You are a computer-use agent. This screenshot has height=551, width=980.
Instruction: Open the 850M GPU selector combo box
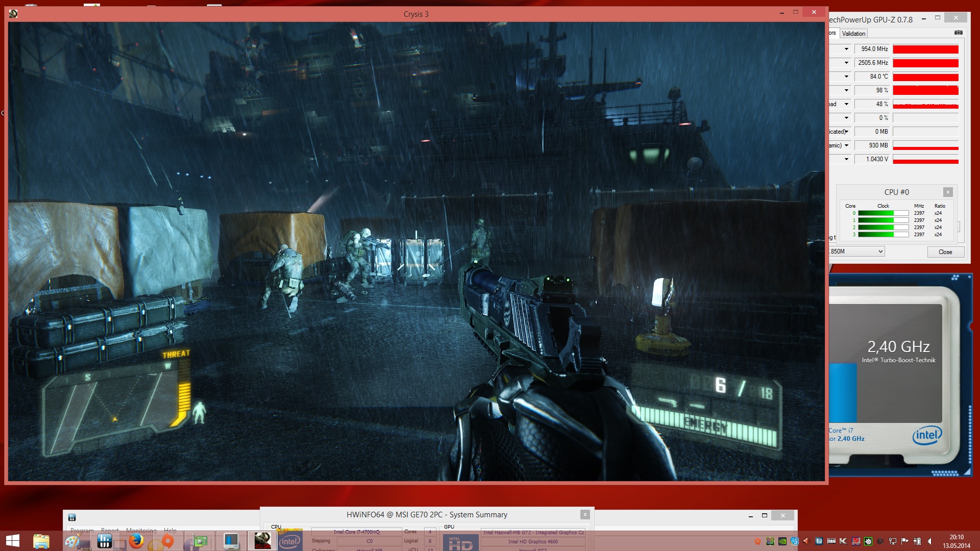pyautogui.click(x=856, y=252)
